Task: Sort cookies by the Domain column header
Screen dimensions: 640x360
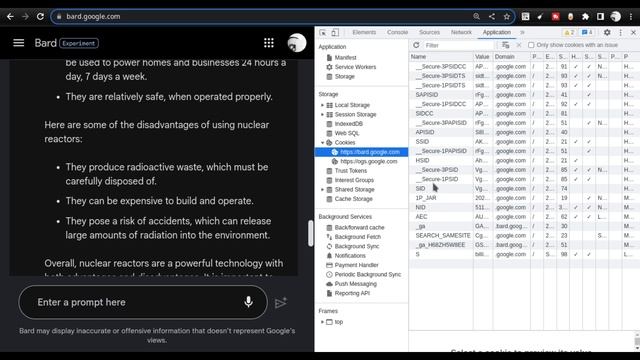Action: pos(511,57)
